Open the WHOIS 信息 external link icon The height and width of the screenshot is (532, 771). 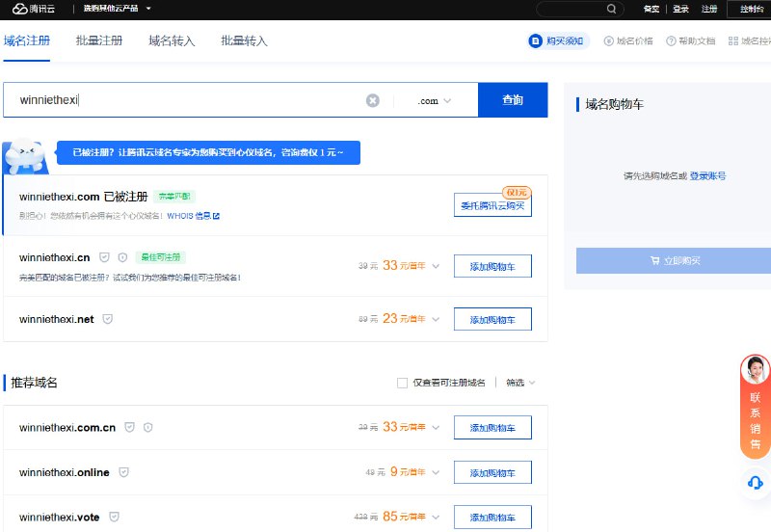coord(216,216)
